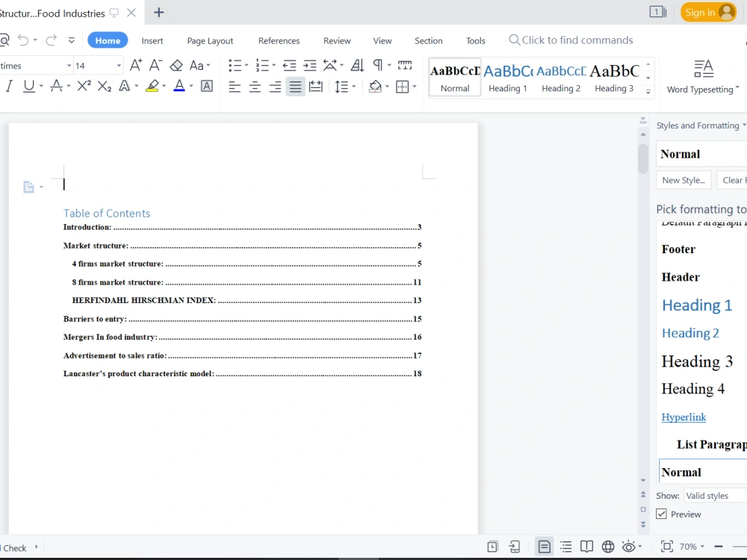Toggle the Preview checkbox
Viewport: 747px width, 560px height.
pyautogui.click(x=661, y=514)
